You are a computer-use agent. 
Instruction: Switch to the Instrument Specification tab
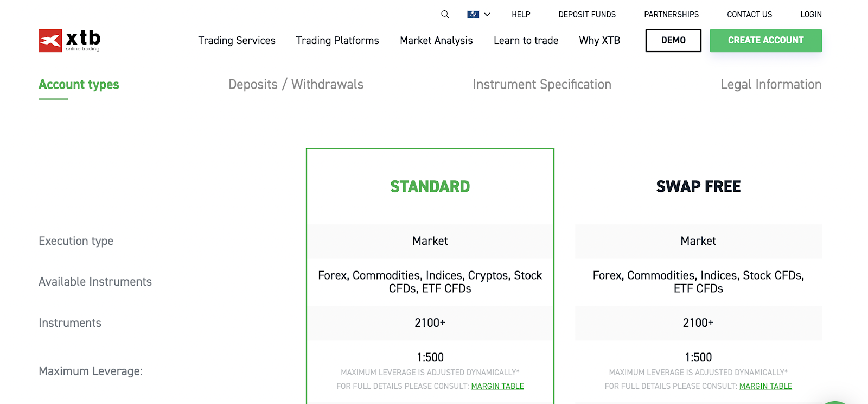pos(542,85)
